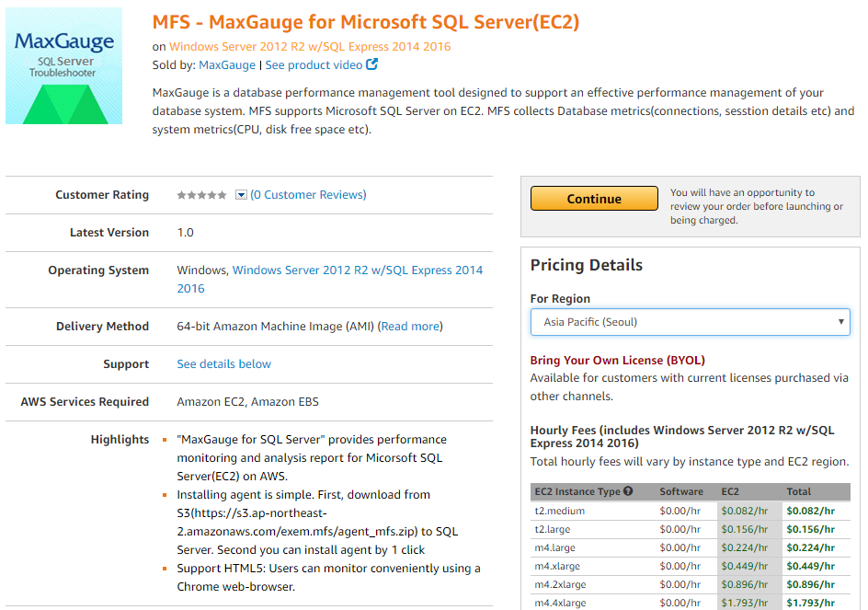This screenshot has width=868, height=610.
Task: Click the five-star customer rating icons
Action: [x=201, y=195]
